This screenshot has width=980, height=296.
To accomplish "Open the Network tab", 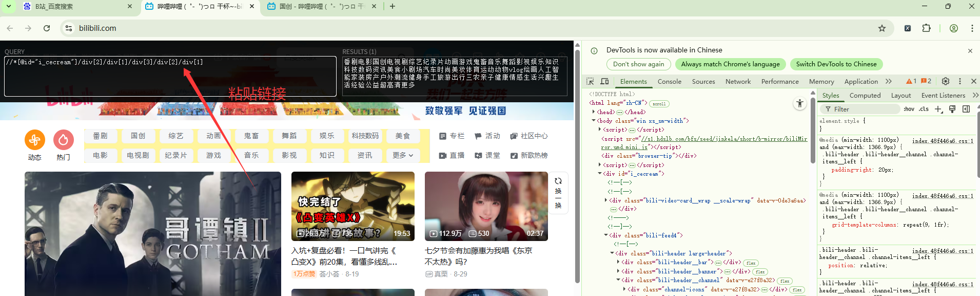I will (738, 81).
